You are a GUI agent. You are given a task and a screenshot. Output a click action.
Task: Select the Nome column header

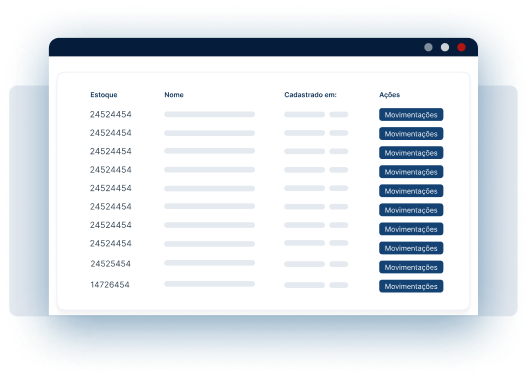[x=174, y=95]
